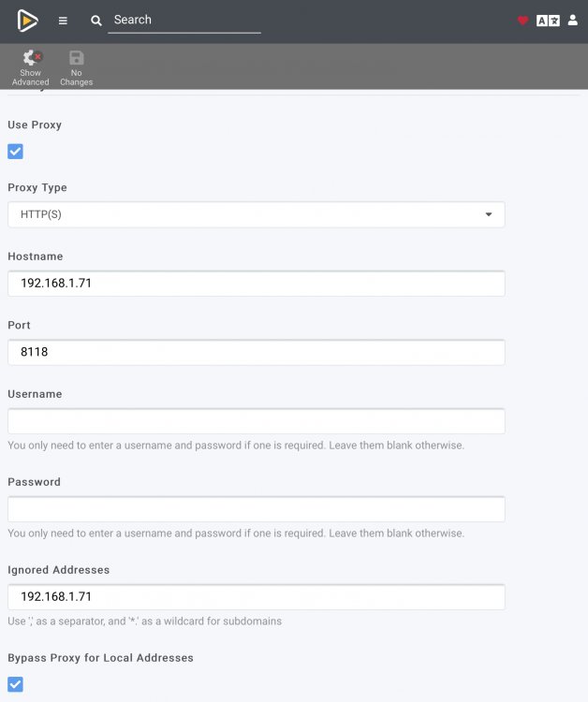Image resolution: width=588 pixels, height=702 pixels.
Task: Disable Bypass Proxy for Local Addresses
Action: pos(15,684)
